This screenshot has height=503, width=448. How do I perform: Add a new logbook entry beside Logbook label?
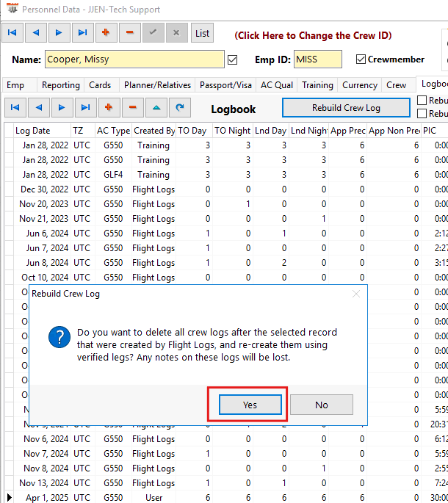coord(109,108)
